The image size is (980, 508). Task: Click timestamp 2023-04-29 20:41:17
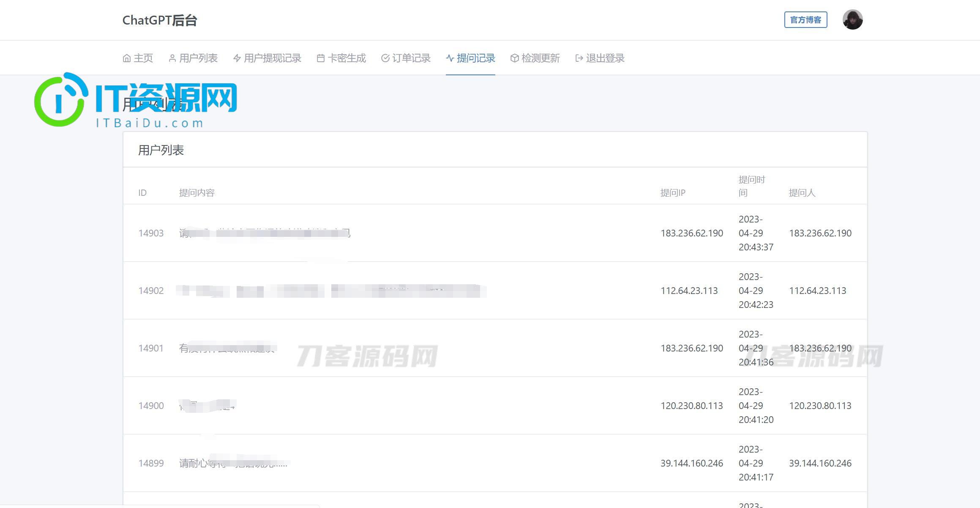[x=756, y=463]
